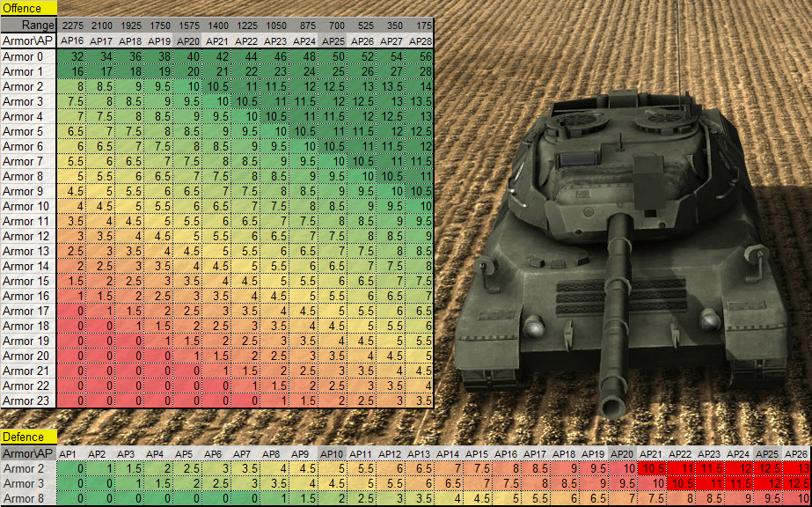Select the Armor 12 row label
This screenshot has width=812, height=507.
(x=28, y=236)
